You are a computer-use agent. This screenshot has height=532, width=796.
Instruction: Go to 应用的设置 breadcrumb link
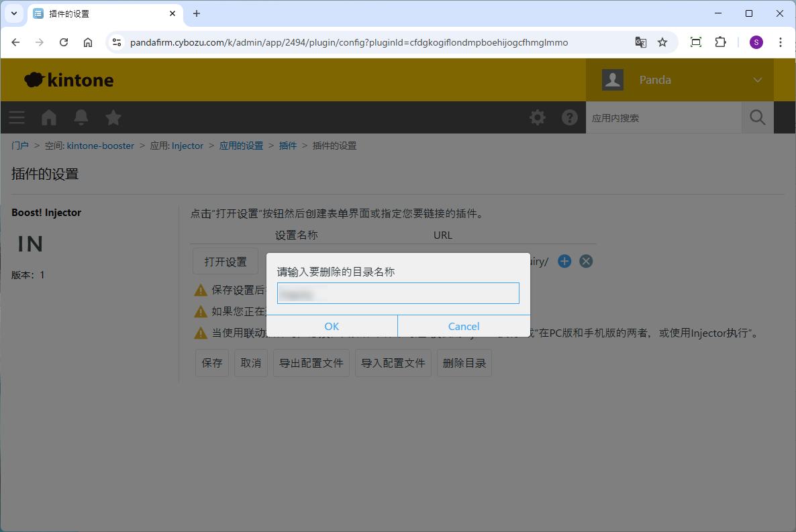click(x=241, y=146)
